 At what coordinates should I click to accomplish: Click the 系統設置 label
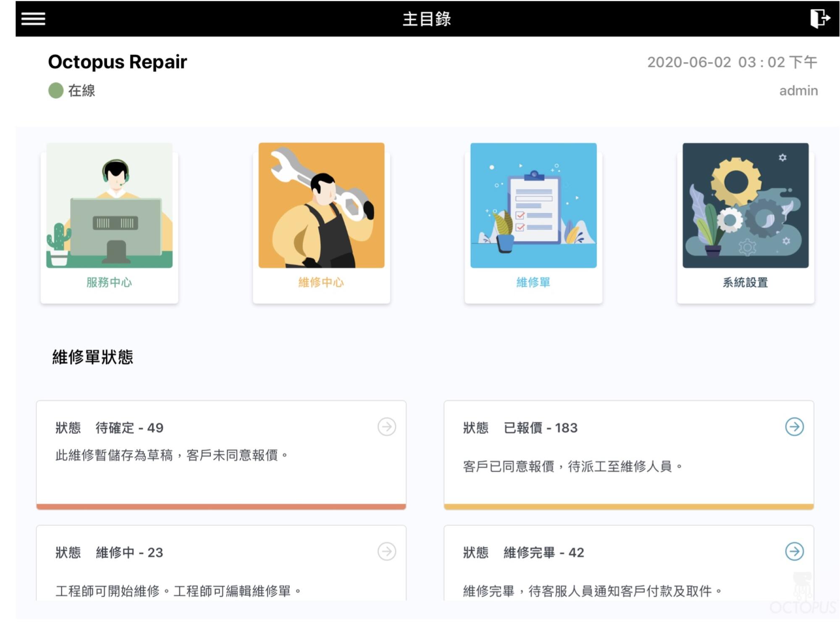tap(745, 282)
